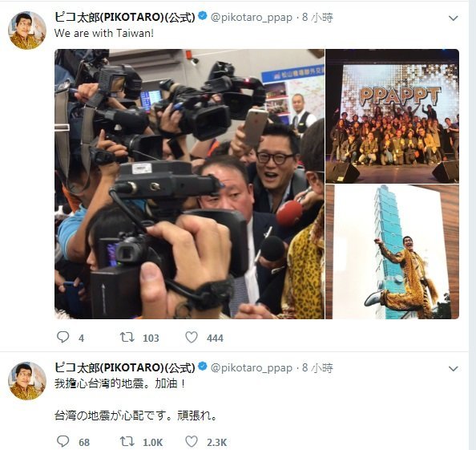This screenshot has width=476, height=450.
Task: Open the press cameras crowd photo
Action: 189,184
